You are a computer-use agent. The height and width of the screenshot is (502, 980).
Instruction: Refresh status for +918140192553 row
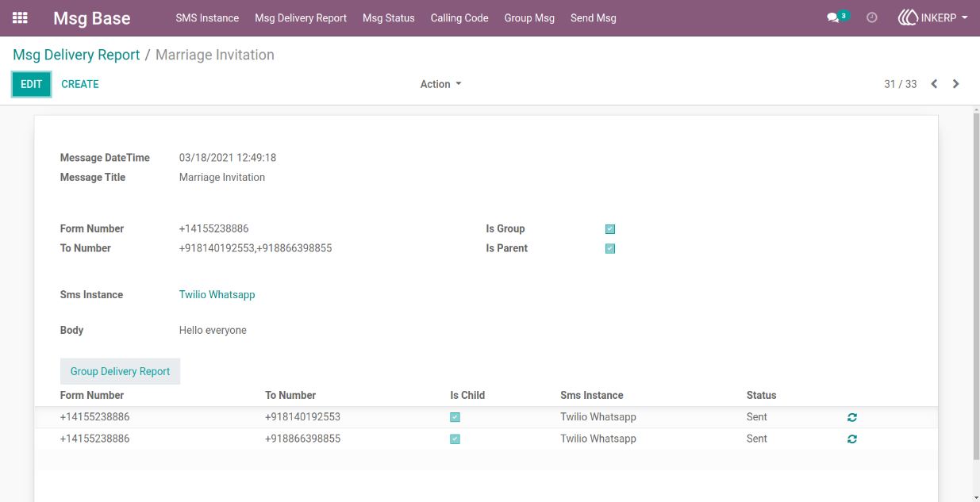click(852, 417)
